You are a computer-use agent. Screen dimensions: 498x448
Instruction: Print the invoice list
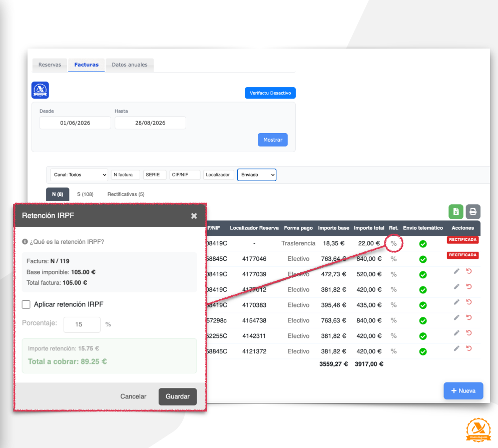click(x=473, y=212)
